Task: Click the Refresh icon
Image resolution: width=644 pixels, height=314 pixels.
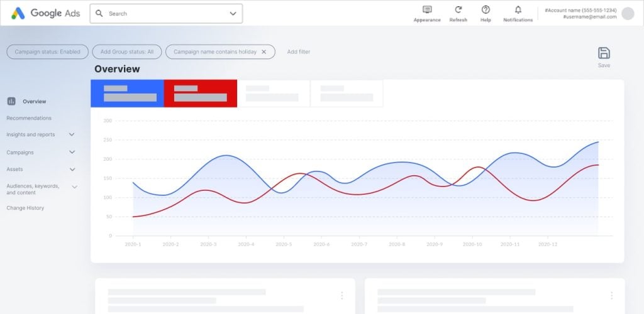Action: coord(458,9)
